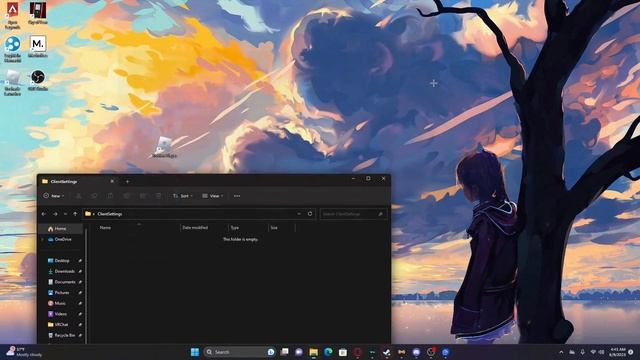Open Steam from the taskbar
The image size is (640, 360).
click(x=387, y=352)
